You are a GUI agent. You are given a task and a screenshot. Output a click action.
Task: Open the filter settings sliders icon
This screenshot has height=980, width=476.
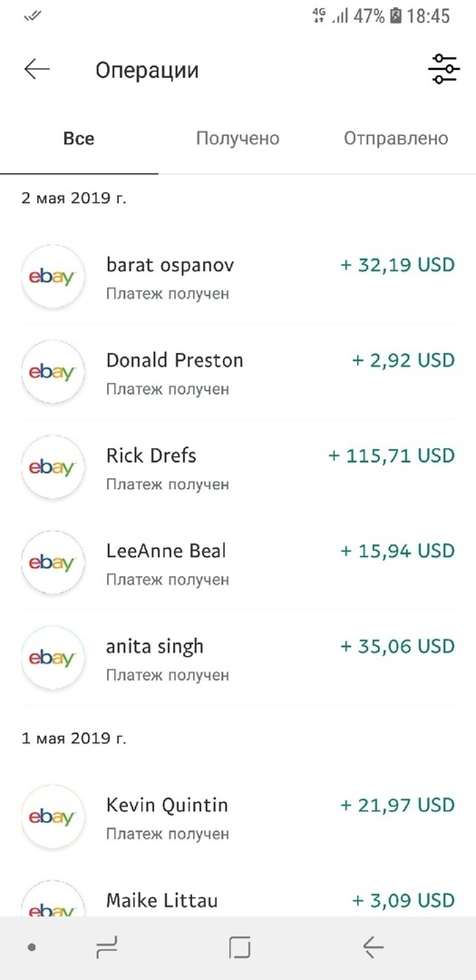[444, 69]
